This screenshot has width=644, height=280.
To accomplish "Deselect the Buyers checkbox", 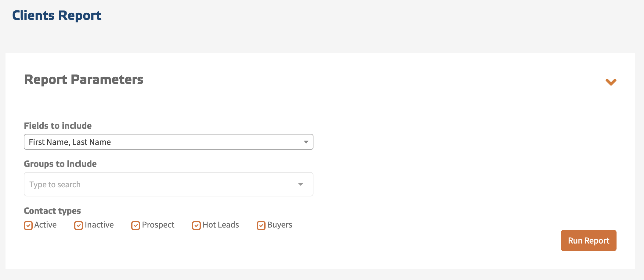I will [261, 225].
